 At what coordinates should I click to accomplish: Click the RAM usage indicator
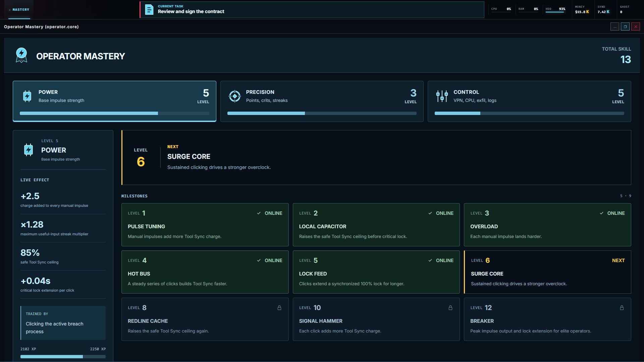pos(528,9)
